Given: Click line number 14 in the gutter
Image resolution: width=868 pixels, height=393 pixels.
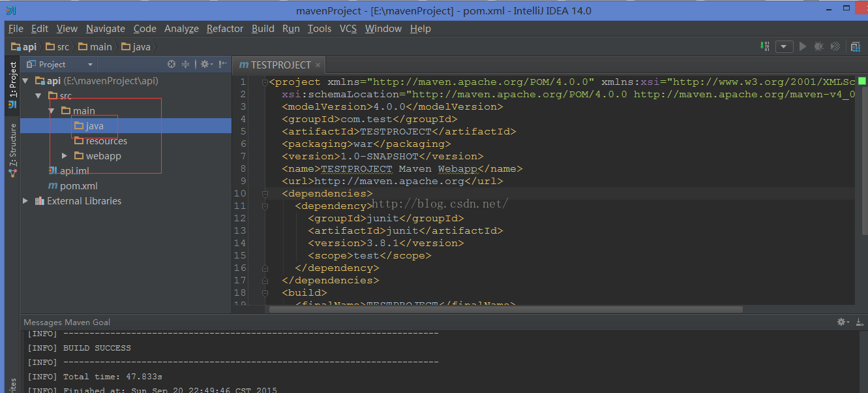Looking at the screenshot, I should click(240, 244).
